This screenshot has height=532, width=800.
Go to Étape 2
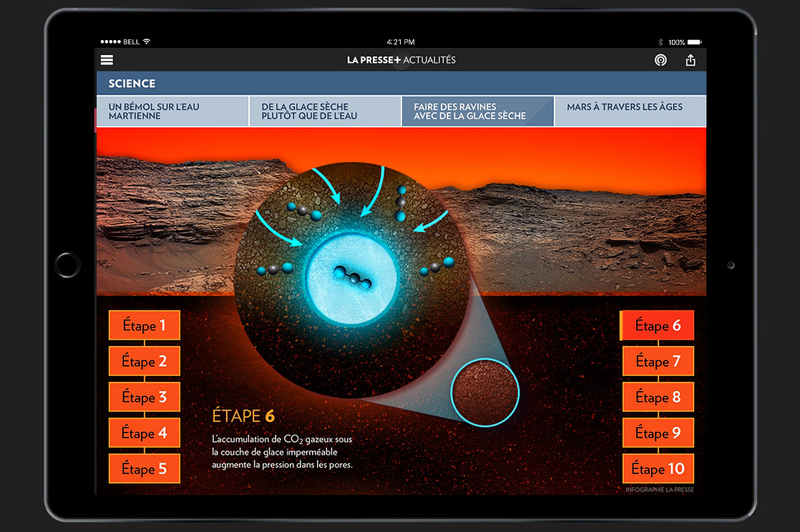pos(145,360)
